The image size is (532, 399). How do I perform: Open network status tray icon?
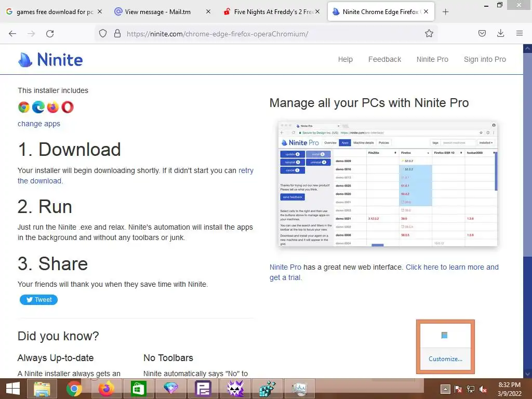471,389
